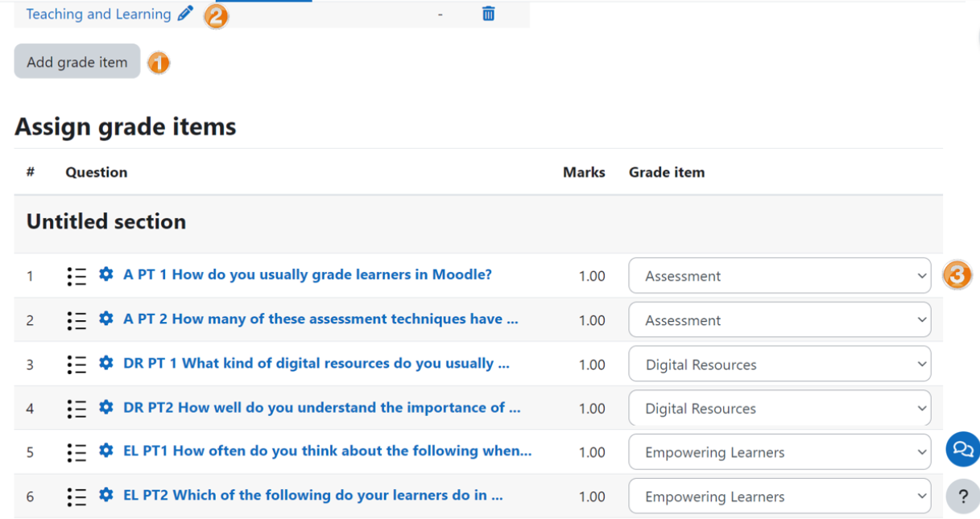
Task: Click question type icon for question 4
Action: [x=76, y=409]
